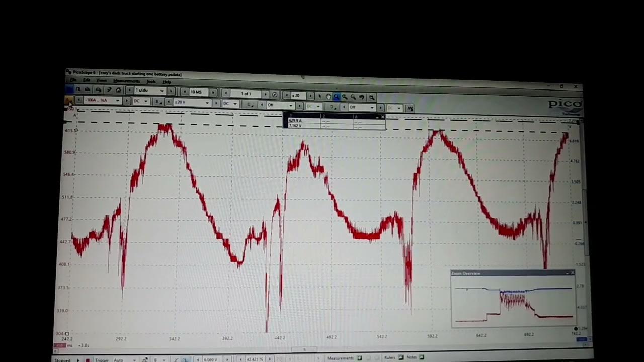Open channel C options button

pos(250,104)
